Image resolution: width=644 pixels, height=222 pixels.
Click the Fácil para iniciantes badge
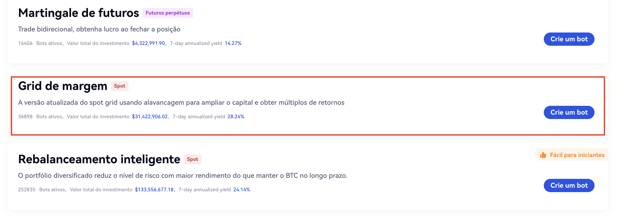(x=577, y=155)
